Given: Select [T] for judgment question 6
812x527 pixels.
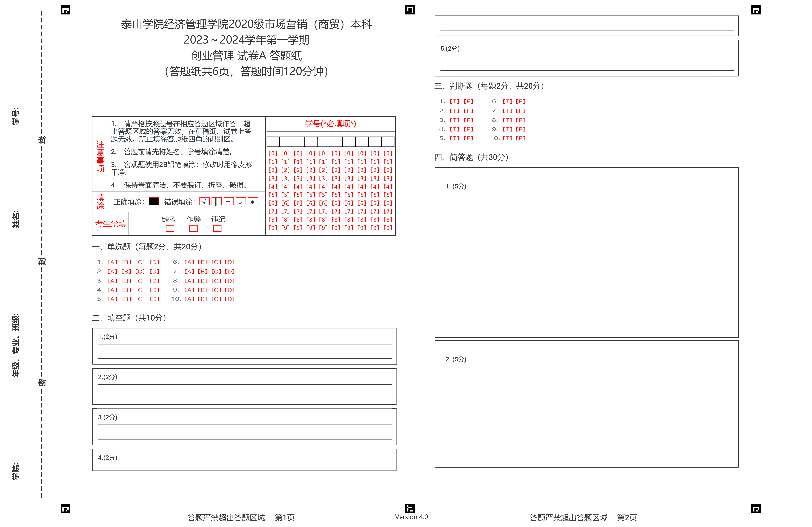Looking at the screenshot, I should [507, 101].
